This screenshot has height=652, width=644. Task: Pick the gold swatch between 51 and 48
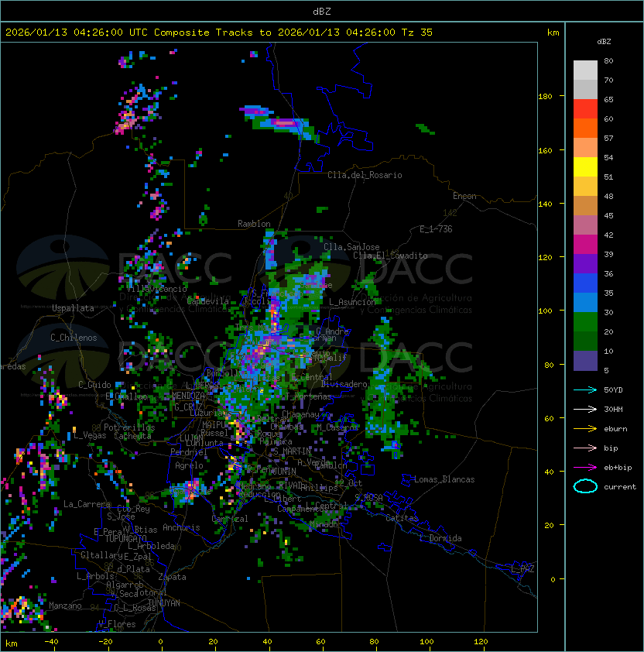click(585, 187)
